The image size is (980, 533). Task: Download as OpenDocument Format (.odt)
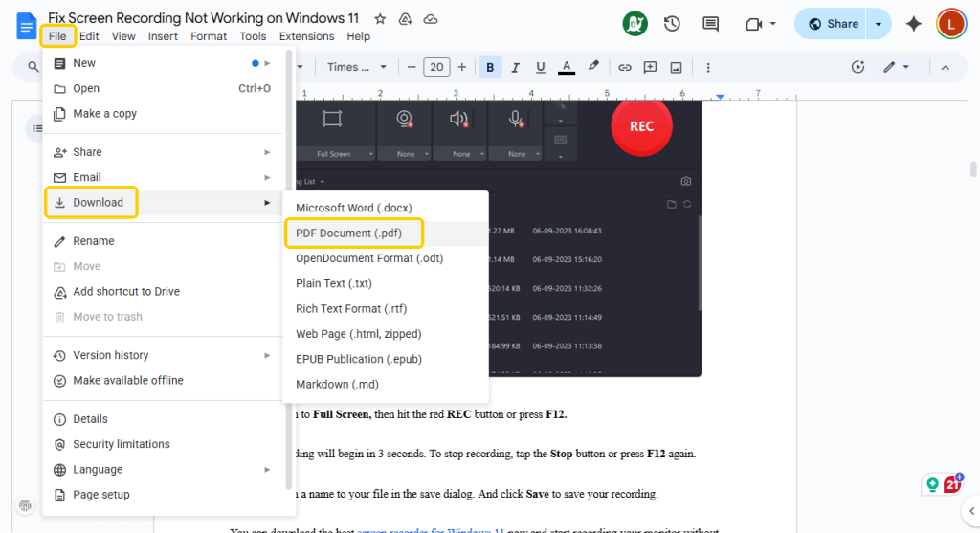386,258
